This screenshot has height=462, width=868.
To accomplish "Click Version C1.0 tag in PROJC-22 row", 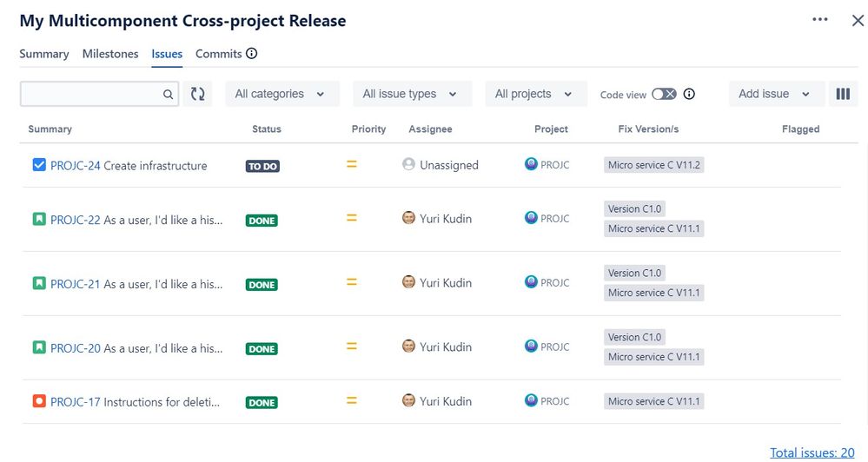I will [x=634, y=208].
